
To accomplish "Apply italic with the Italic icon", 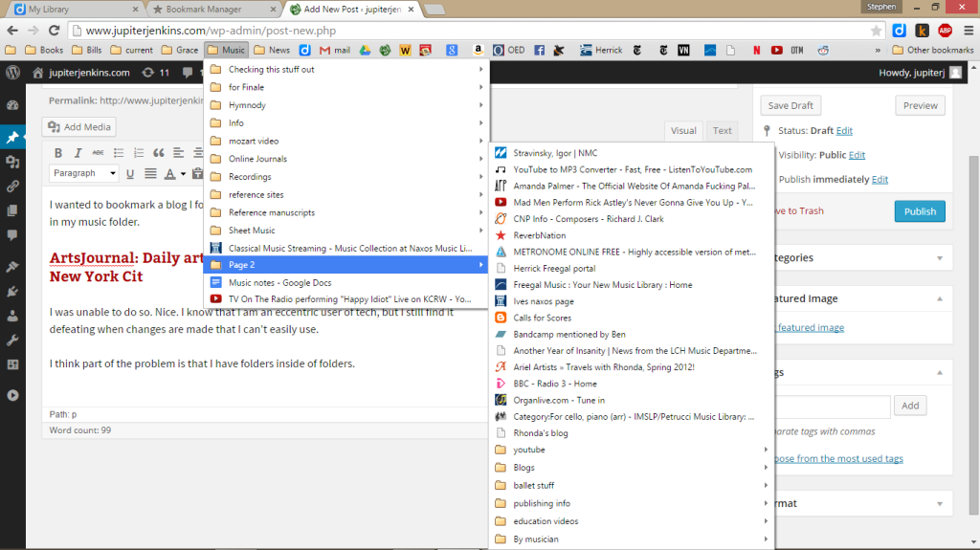I will click(78, 153).
